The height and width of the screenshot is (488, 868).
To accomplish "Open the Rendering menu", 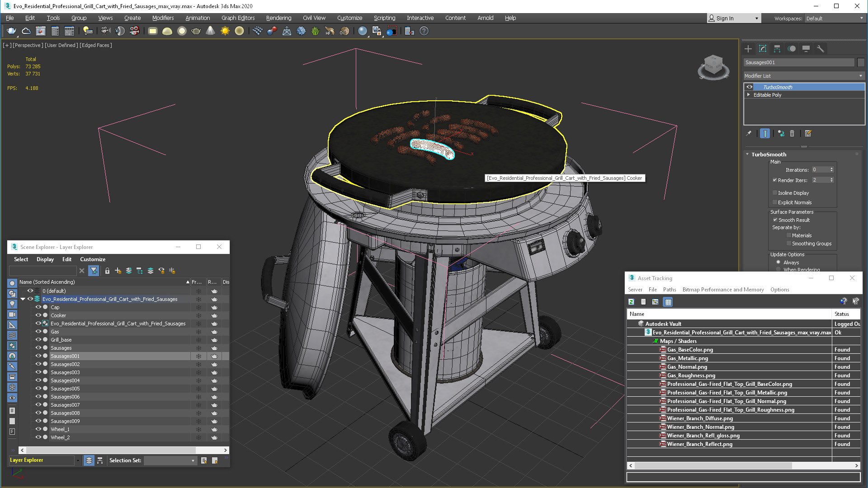I will click(278, 18).
